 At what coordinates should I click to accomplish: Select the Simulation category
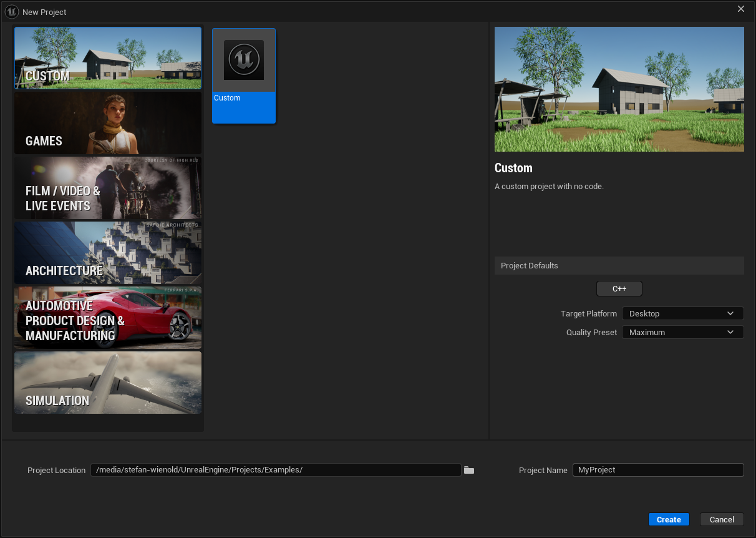click(x=108, y=383)
